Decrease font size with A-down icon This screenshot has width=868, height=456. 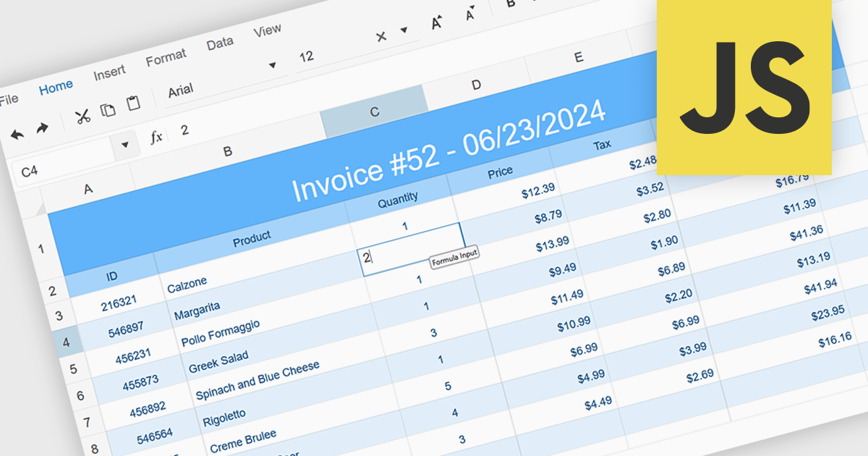click(x=471, y=14)
